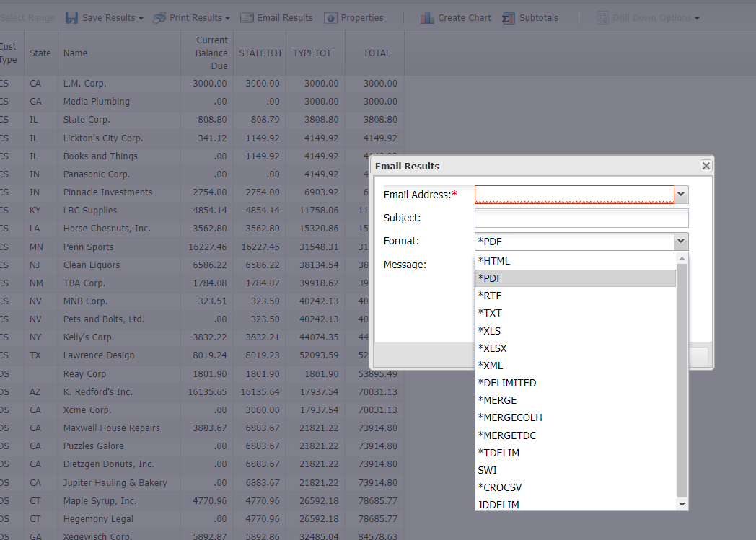Click the format list scroll-up arrow

tap(682, 258)
